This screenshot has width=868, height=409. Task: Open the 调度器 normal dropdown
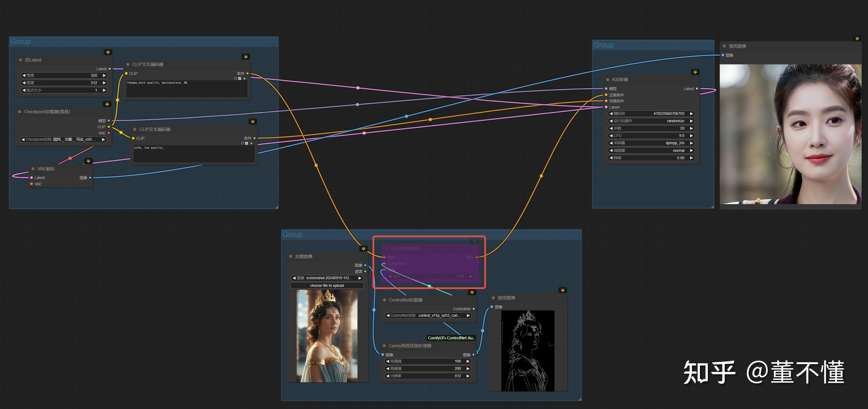point(650,151)
